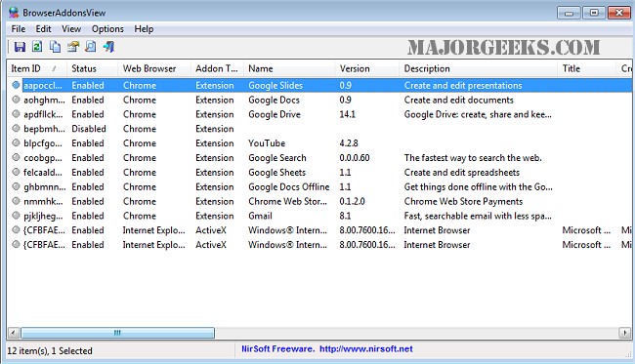Click the bullet icon of the felcaald row

(16, 172)
